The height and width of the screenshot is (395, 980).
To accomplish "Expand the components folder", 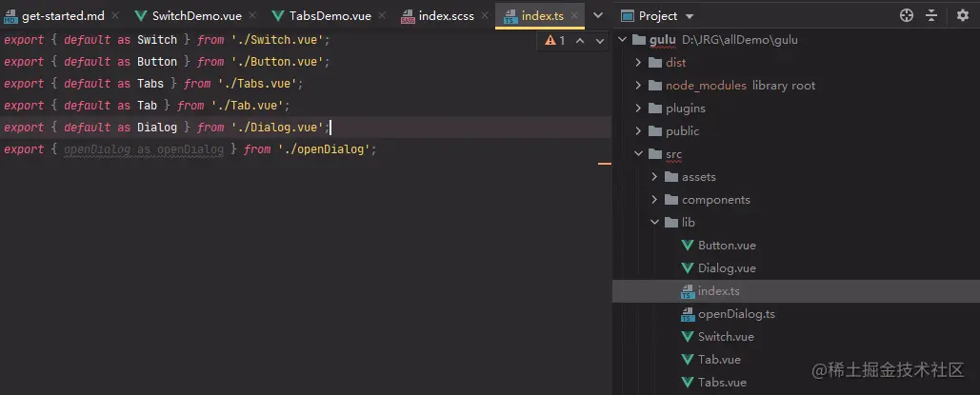I will [654, 200].
